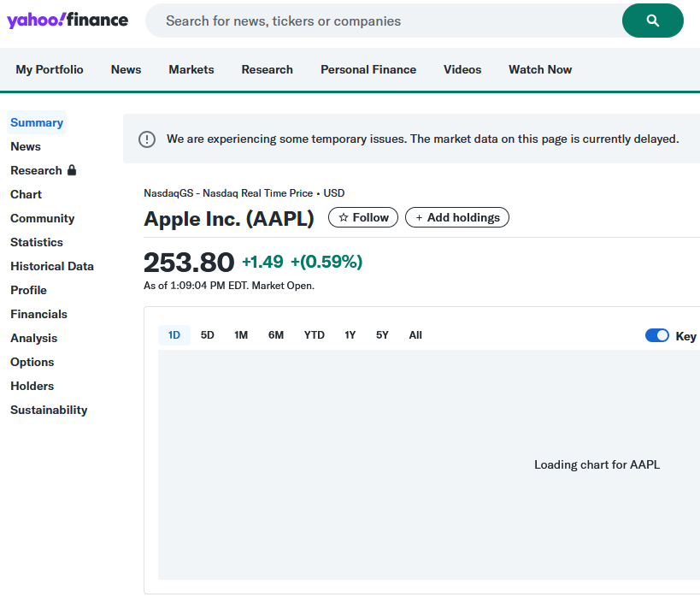Image resolution: width=700 pixels, height=597 pixels.
Task: Open My Portfolio menu
Action: (x=50, y=69)
